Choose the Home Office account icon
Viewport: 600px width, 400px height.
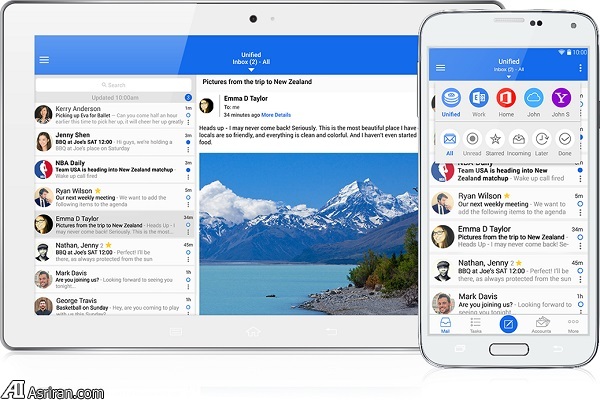tap(506, 99)
